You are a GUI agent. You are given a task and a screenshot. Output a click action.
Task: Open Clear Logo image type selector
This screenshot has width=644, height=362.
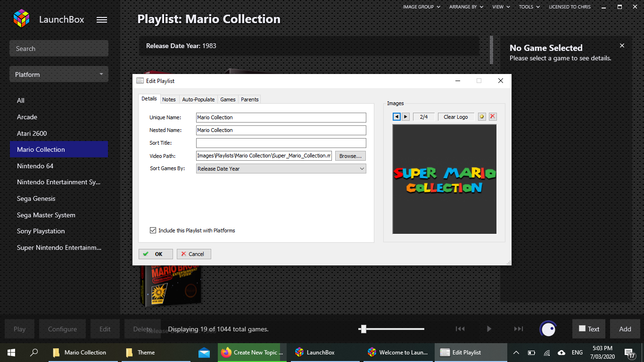tap(456, 116)
